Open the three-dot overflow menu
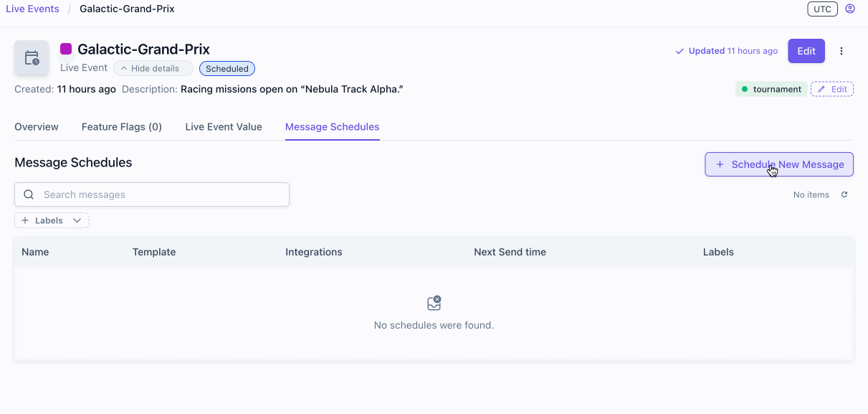Viewport: 868px width, 414px height. pos(841,51)
